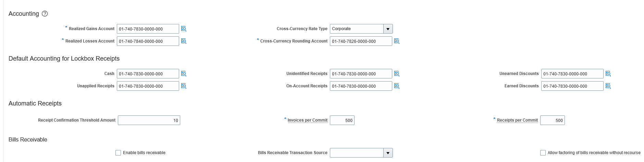
Task: Select the Receipts per Commit input box
Action: (552, 120)
